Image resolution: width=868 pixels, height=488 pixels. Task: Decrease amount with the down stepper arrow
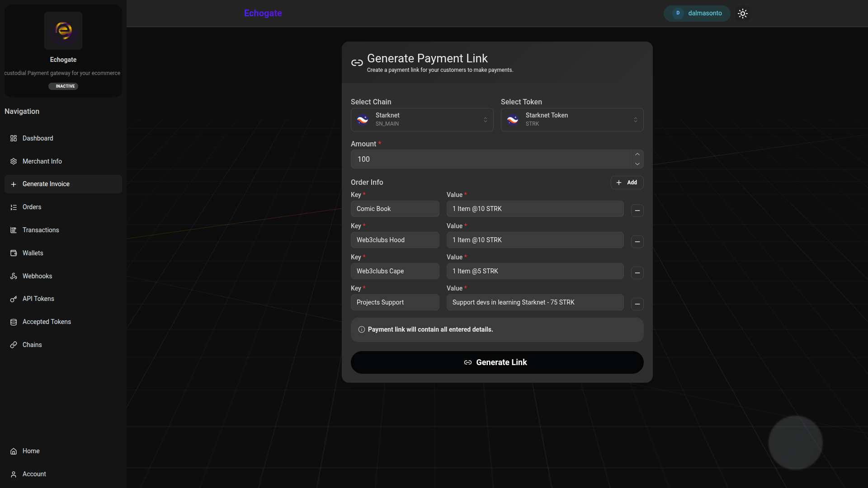637,164
